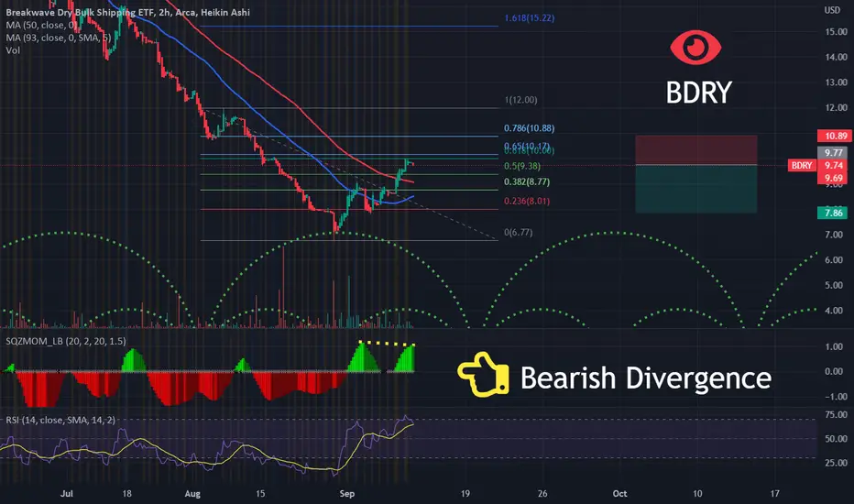Click the red stop-loss zone of the position
This screenshot has width=854, height=504.
696,150
